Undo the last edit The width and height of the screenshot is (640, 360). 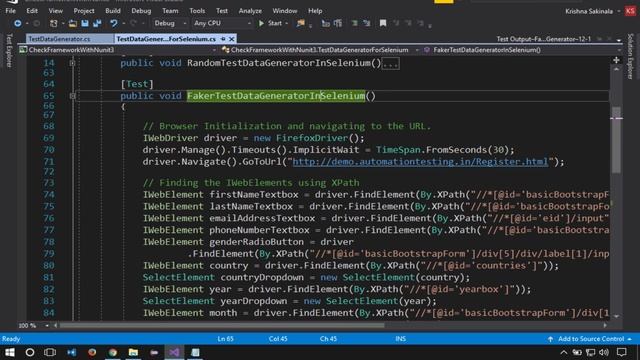[114, 23]
